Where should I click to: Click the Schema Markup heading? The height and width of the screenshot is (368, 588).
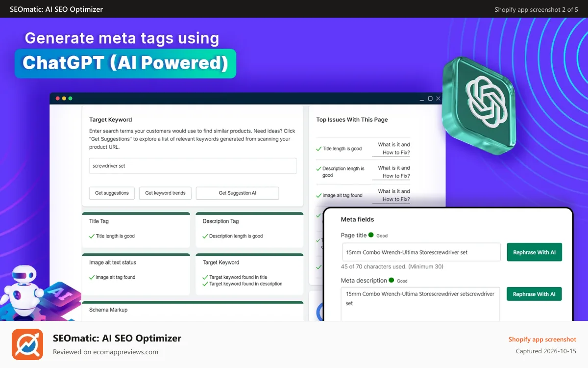[108, 310]
